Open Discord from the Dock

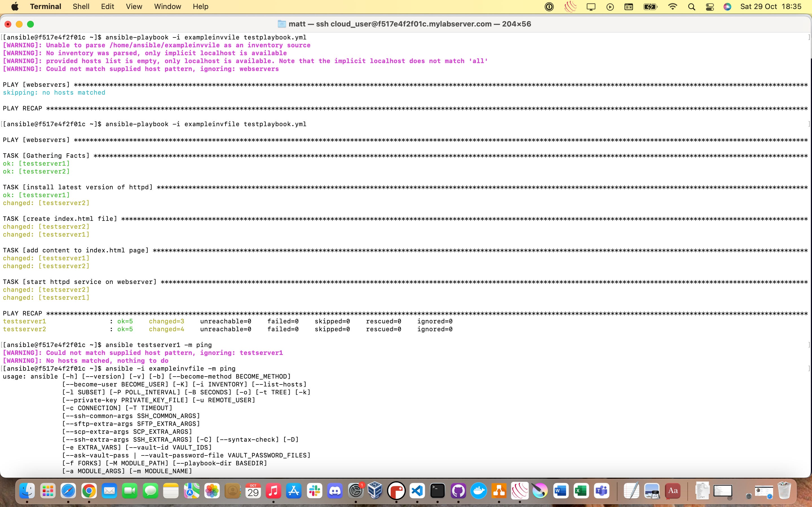[335, 491]
